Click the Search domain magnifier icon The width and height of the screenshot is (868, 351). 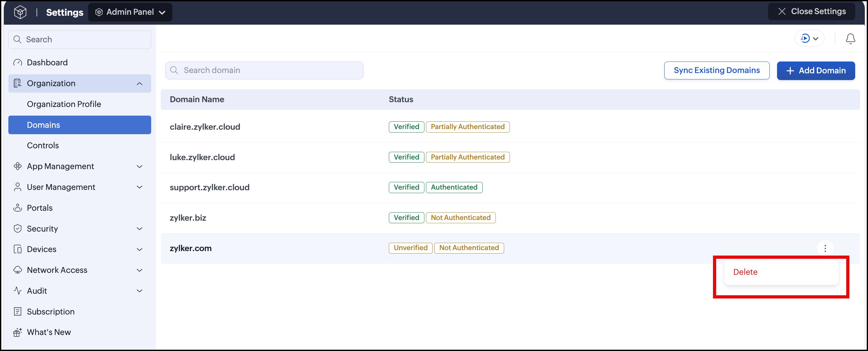point(174,70)
